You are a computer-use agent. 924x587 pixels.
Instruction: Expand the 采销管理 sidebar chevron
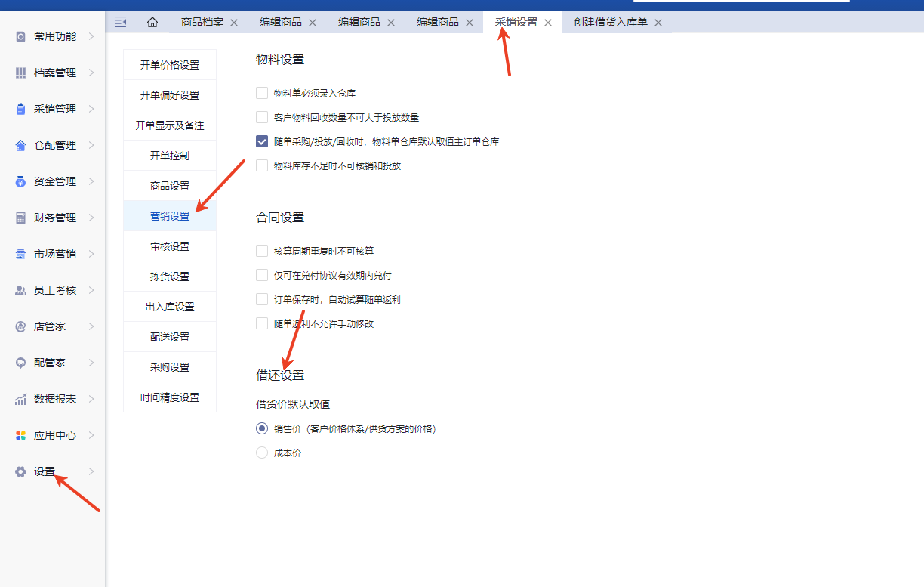pos(91,109)
